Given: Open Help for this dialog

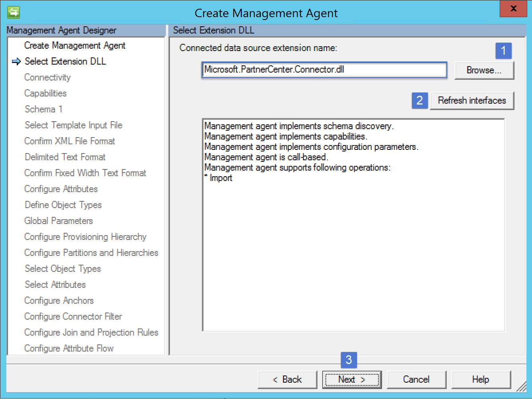Looking at the screenshot, I should coord(481,379).
